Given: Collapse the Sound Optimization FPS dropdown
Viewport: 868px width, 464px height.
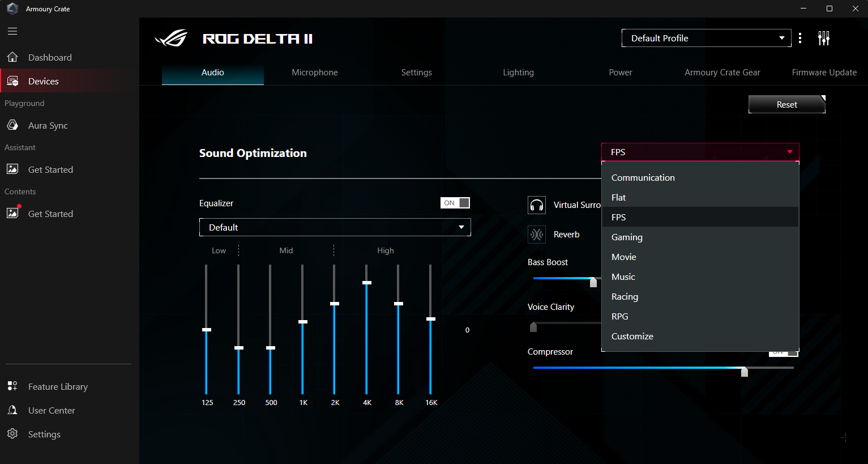Looking at the screenshot, I should pyautogui.click(x=700, y=152).
